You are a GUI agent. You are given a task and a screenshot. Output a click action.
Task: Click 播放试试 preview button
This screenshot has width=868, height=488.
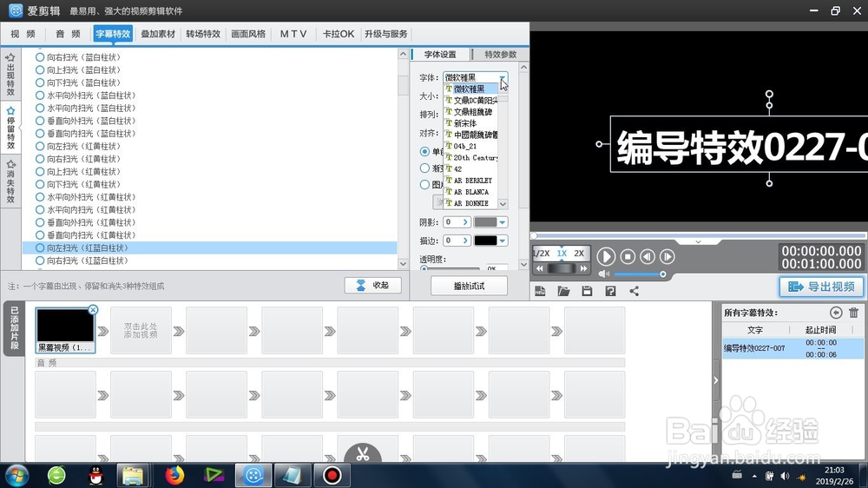[x=469, y=286]
